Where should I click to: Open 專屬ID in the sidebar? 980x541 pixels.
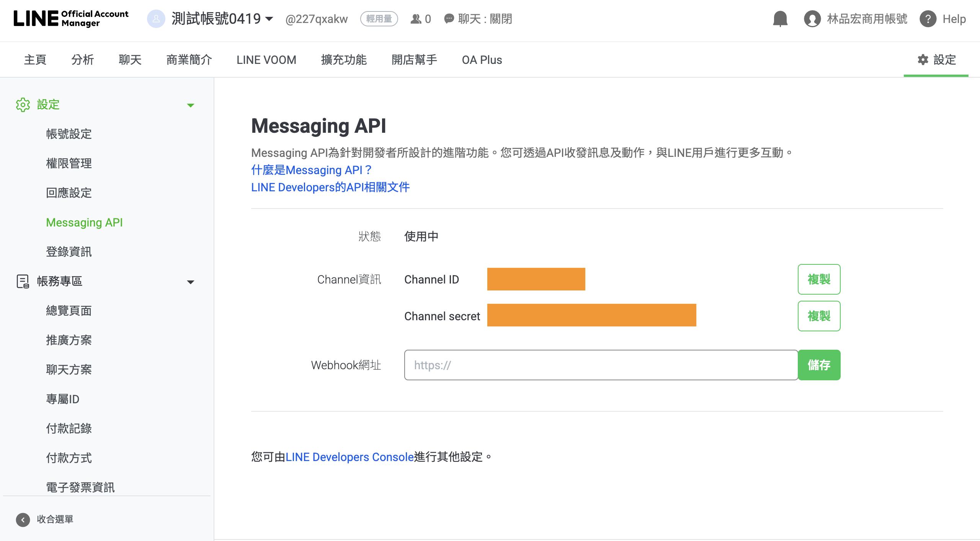click(63, 399)
